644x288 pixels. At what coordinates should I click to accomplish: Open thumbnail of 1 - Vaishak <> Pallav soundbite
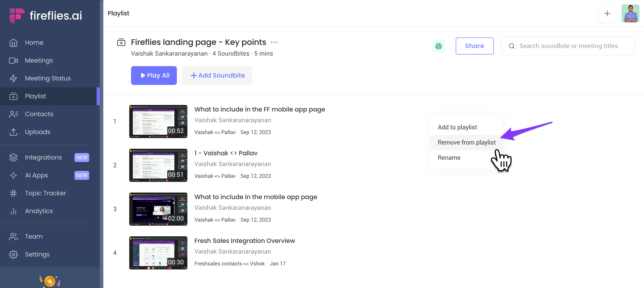tap(158, 165)
